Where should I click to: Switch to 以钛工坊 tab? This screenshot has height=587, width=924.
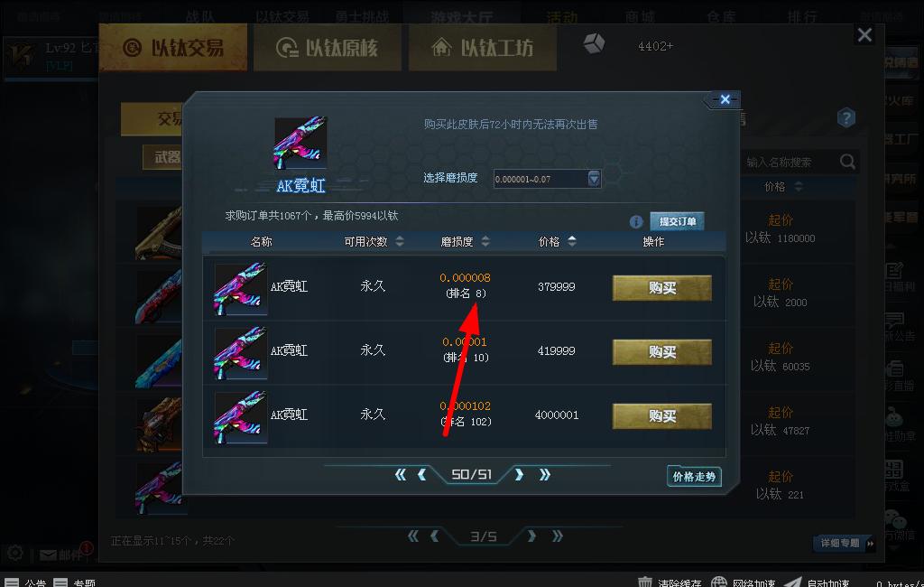click(483, 48)
